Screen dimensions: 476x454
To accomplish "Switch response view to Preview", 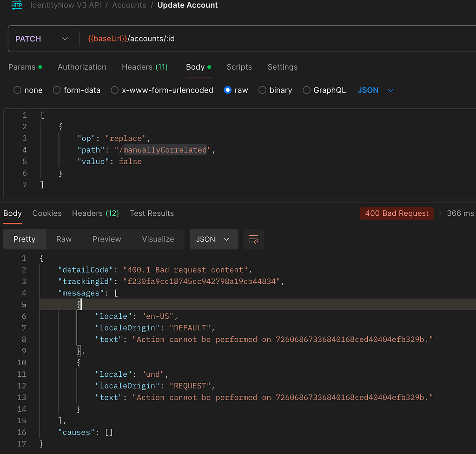I will (106, 239).
